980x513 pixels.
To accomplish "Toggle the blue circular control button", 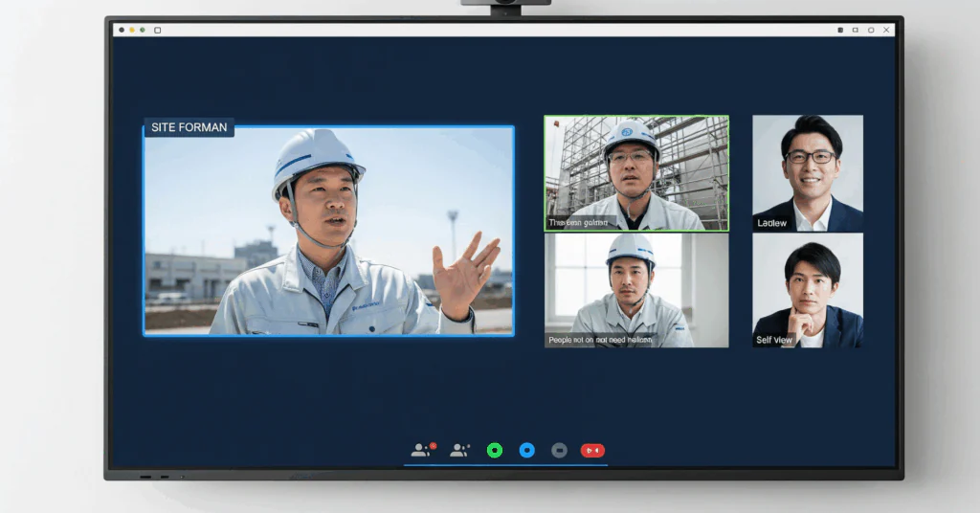I will click(x=527, y=450).
